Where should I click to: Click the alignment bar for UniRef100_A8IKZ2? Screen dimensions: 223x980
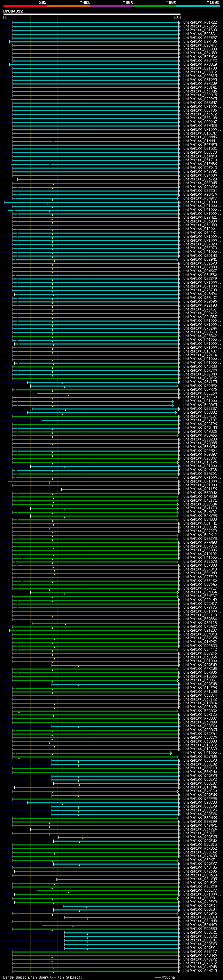tap(96, 23)
